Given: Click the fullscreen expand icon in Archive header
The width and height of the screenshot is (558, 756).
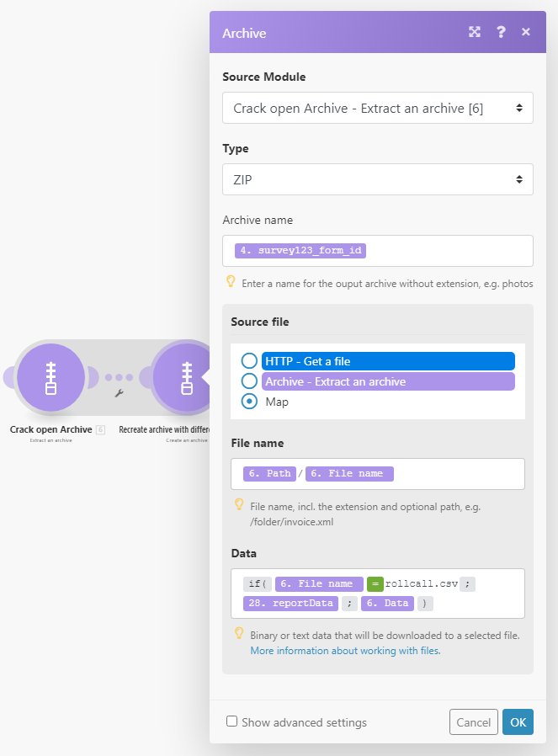Looking at the screenshot, I should [475, 32].
